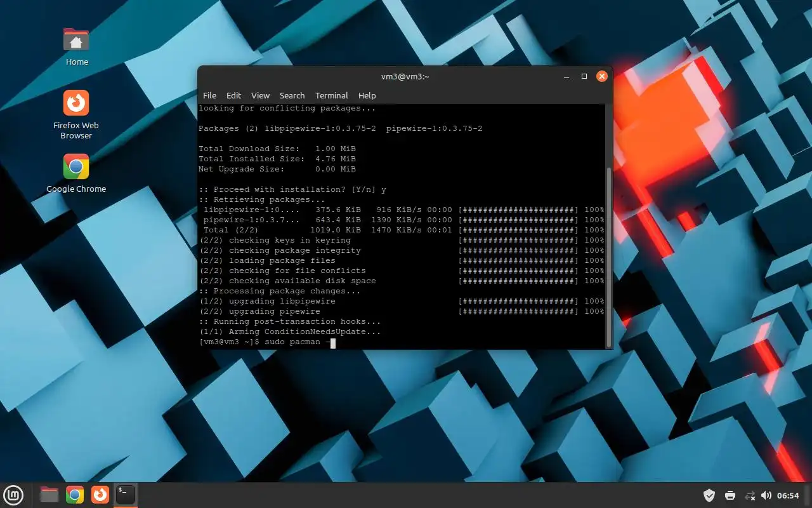Open the terminal File menu

(209, 95)
